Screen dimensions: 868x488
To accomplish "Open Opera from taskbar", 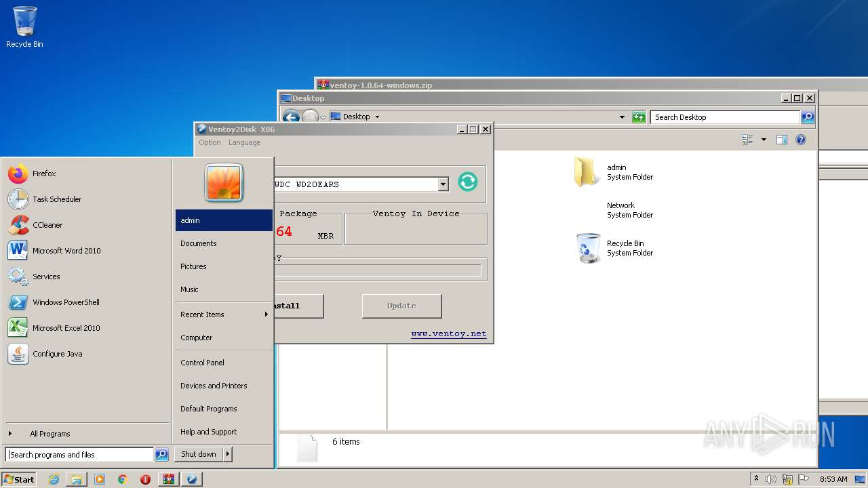I will coord(145,479).
